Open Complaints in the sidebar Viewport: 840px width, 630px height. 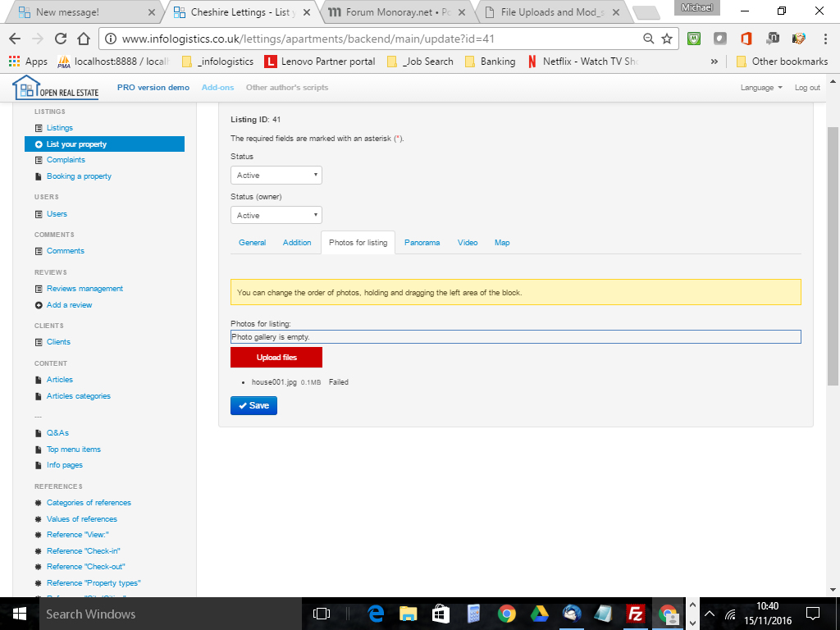coord(66,160)
